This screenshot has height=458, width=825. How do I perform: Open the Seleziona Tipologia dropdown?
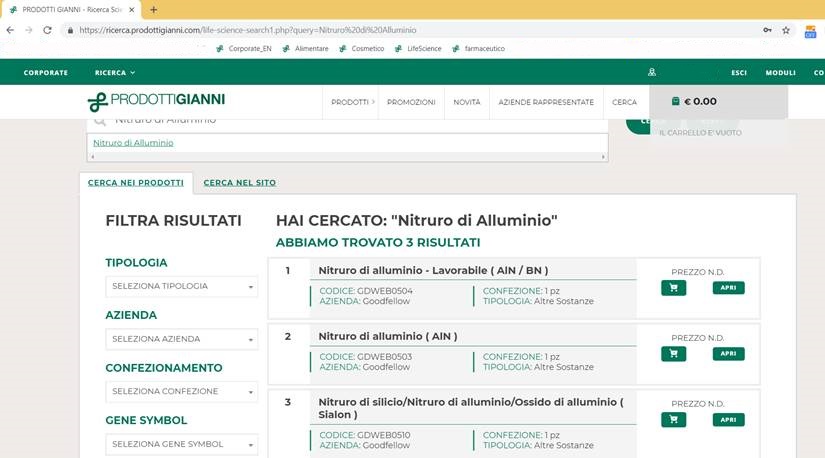(181, 286)
